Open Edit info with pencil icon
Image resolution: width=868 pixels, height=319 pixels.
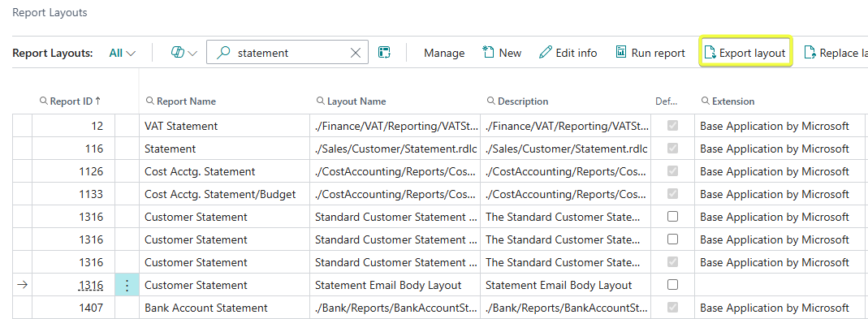(568, 53)
